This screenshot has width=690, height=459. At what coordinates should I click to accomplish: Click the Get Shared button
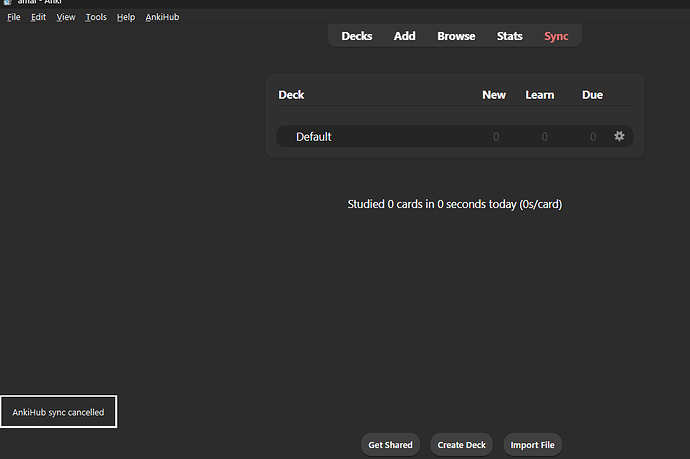click(x=390, y=445)
